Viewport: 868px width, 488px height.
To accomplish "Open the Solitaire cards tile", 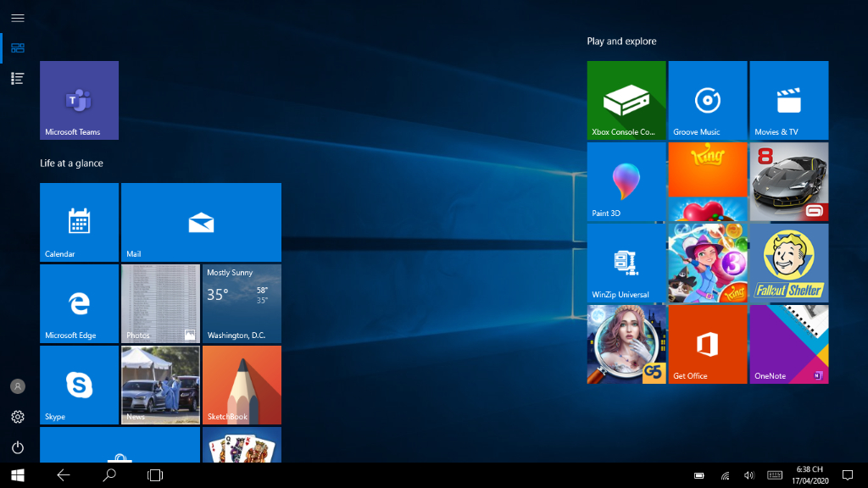I will pyautogui.click(x=242, y=444).
